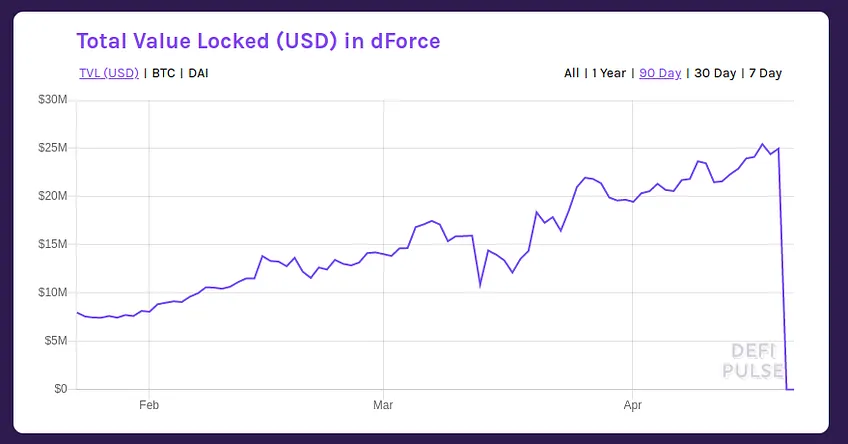Click the mid-March dip on the line

(480, 284)
